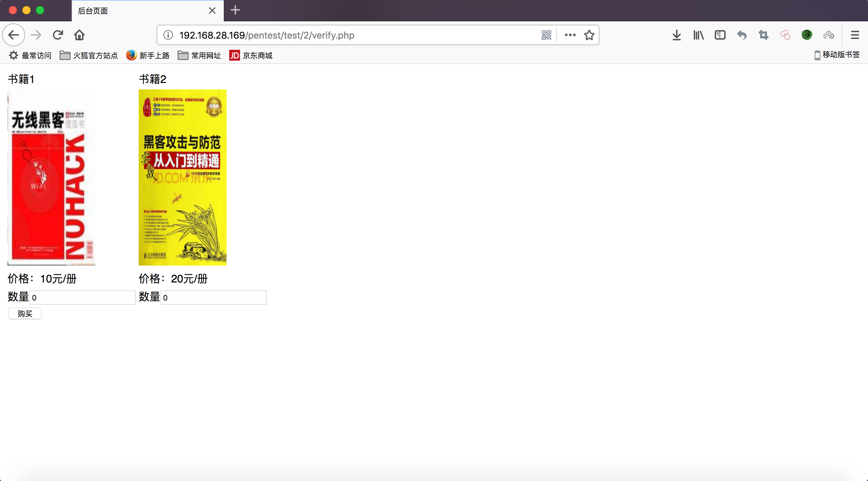Click the macOS window close button
The height and width of the screenshot is (481, 868).
pyautogui.click(x=13, y=10)
